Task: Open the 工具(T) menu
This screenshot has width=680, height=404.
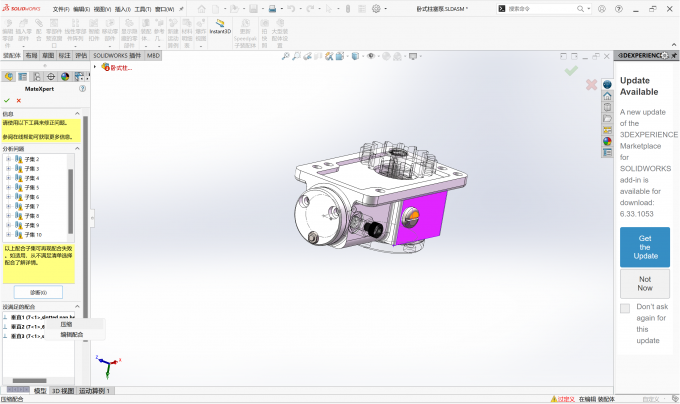Action: pyautogui.click(x=143, y=9)
